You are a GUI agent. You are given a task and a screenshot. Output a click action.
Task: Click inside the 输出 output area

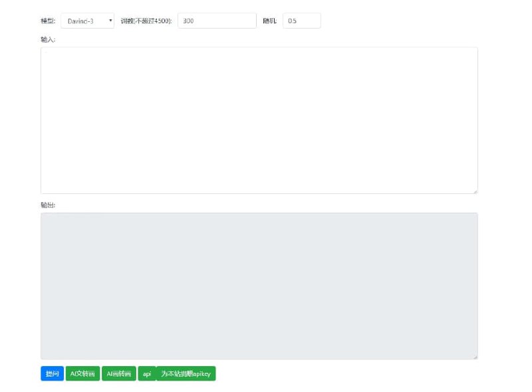coord(259,284)
